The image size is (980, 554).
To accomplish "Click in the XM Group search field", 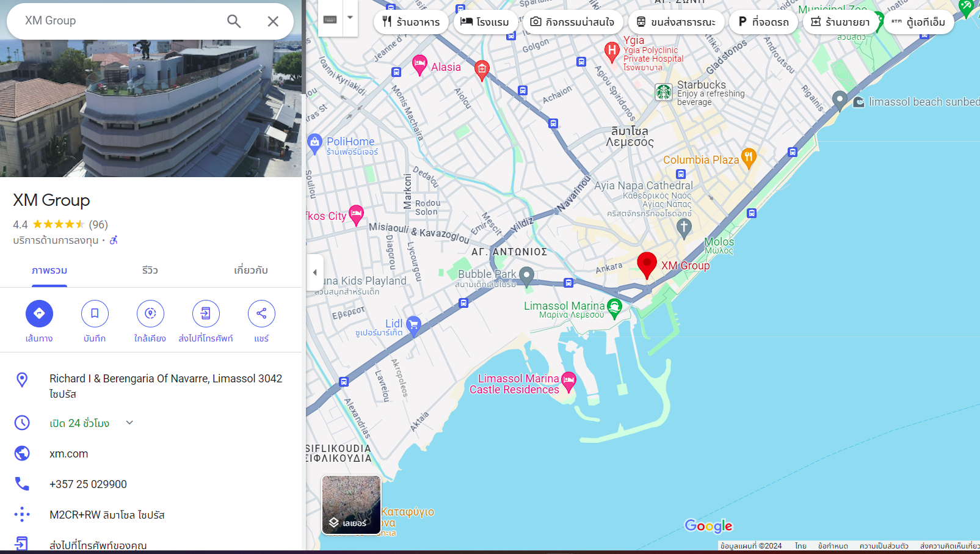I will pos(116,21).
